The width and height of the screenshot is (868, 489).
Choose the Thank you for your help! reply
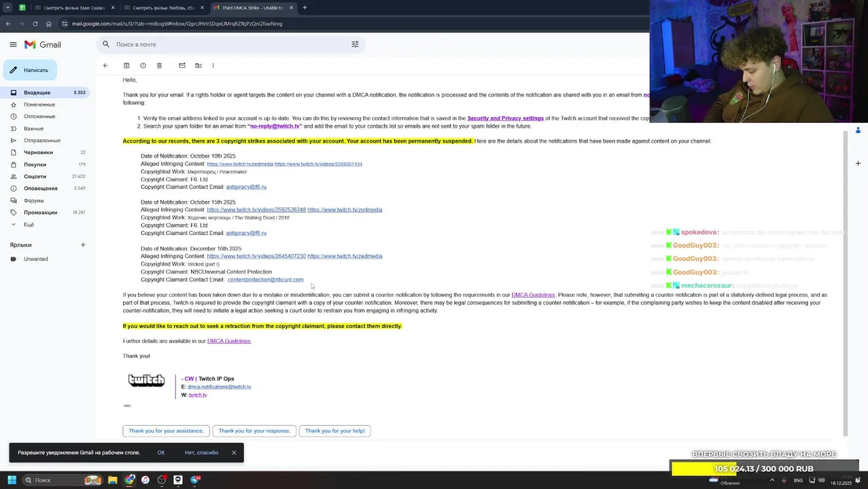[335, 431]
